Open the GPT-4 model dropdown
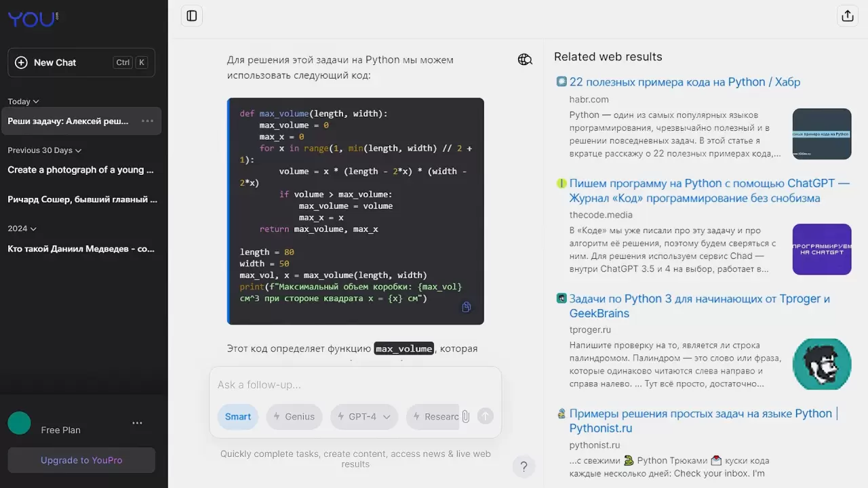868x488 pixels. (x=363, y=417)
